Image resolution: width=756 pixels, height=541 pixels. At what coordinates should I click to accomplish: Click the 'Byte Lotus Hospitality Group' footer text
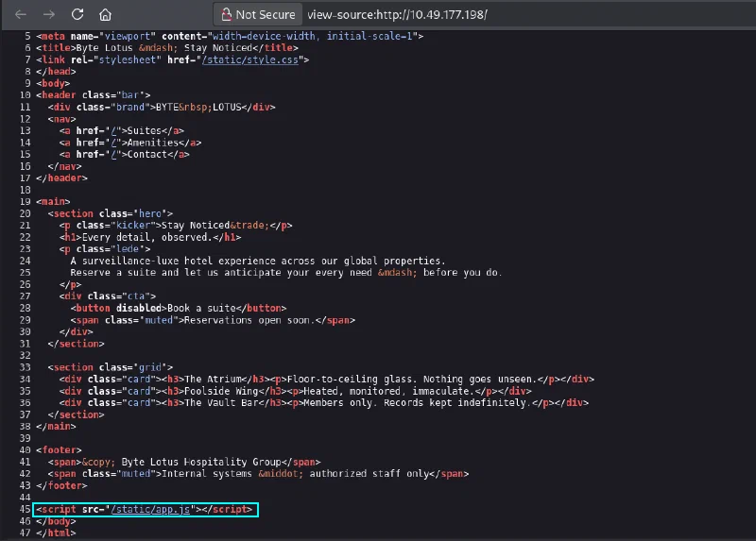pos(201,462)
